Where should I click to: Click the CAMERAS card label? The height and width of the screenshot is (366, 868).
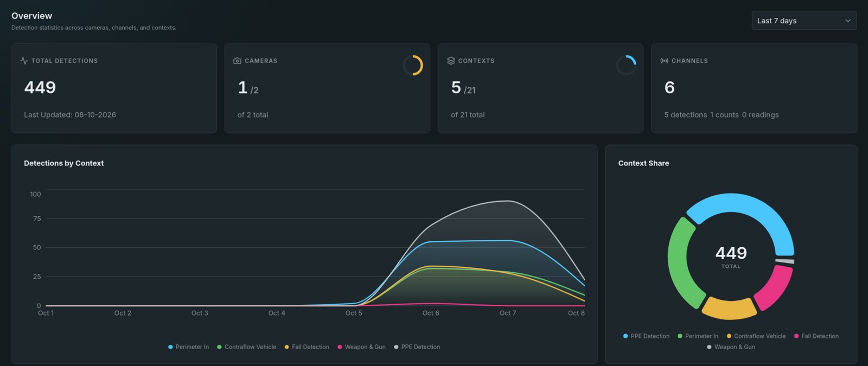click(x=261, y=61)
